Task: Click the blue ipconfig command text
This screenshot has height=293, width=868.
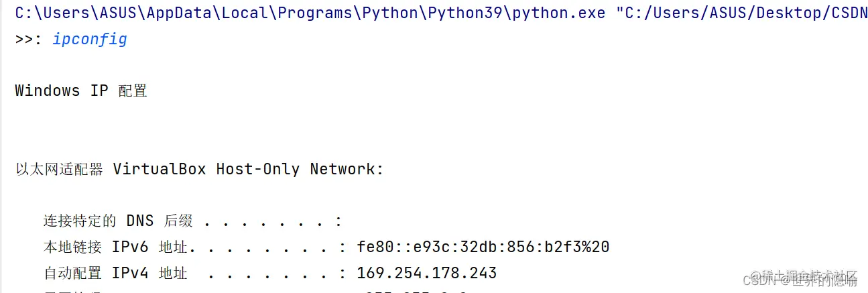Action: 90,40
